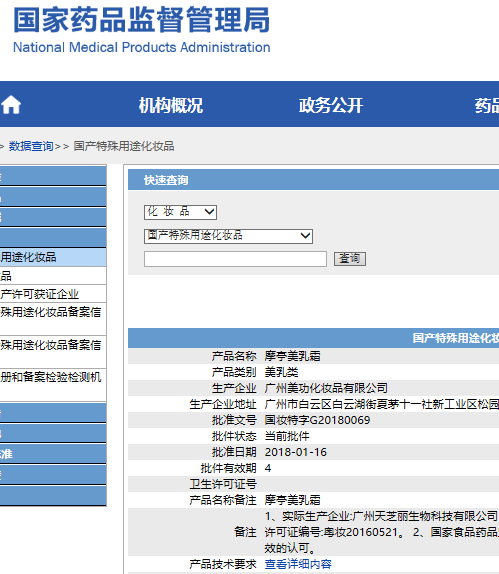Image resolution: width=499 pixels, height=574 pixels.
Task: Open 查看详细内容 technical requirements link
Action: (x=298, y=564)
